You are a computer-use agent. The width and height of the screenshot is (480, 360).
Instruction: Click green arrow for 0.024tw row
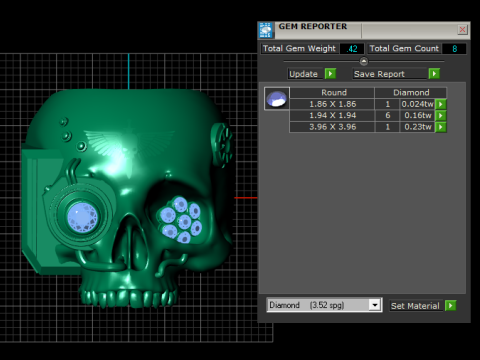point(441,104)
